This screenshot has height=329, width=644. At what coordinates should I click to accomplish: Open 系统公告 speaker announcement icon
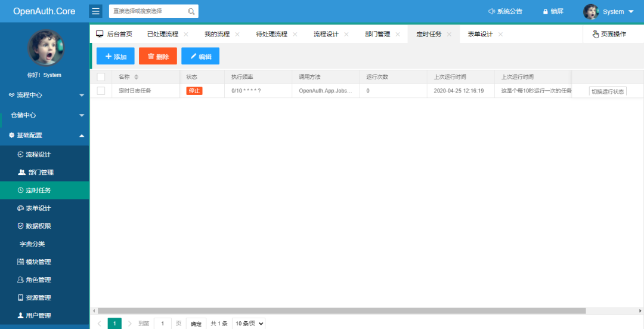click(x=491, y=11)
